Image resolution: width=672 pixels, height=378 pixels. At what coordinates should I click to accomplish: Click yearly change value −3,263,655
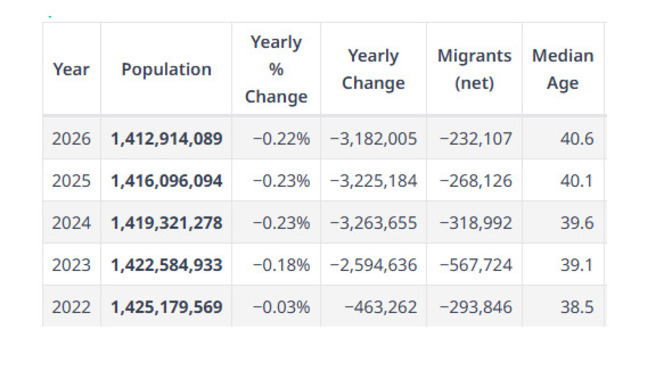[x=373, y=223]
